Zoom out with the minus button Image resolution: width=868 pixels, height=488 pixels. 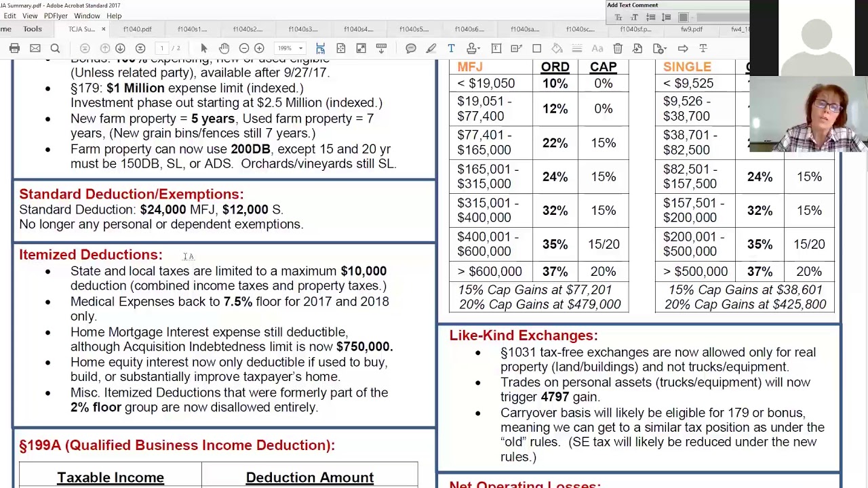(244, 48)
